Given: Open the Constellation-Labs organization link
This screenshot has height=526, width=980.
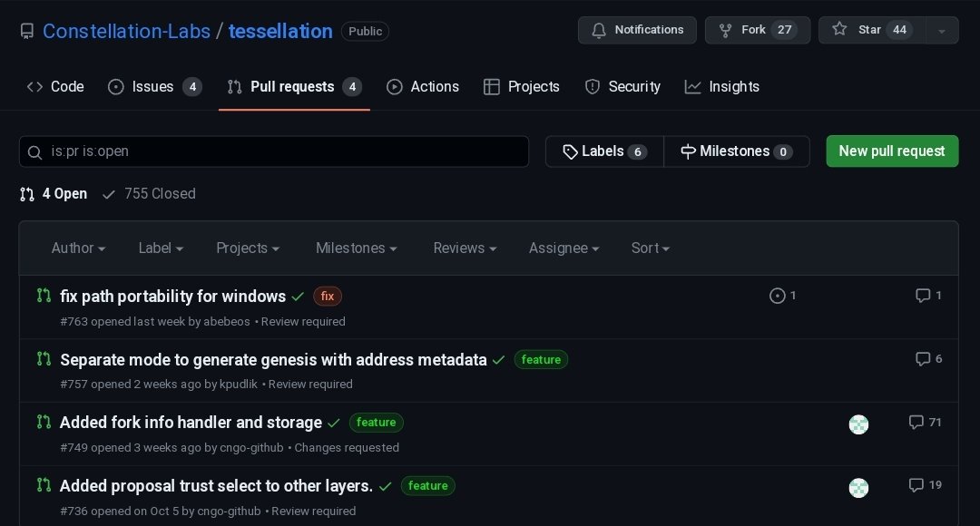Looking at the screenshot, I should [126, 31].
